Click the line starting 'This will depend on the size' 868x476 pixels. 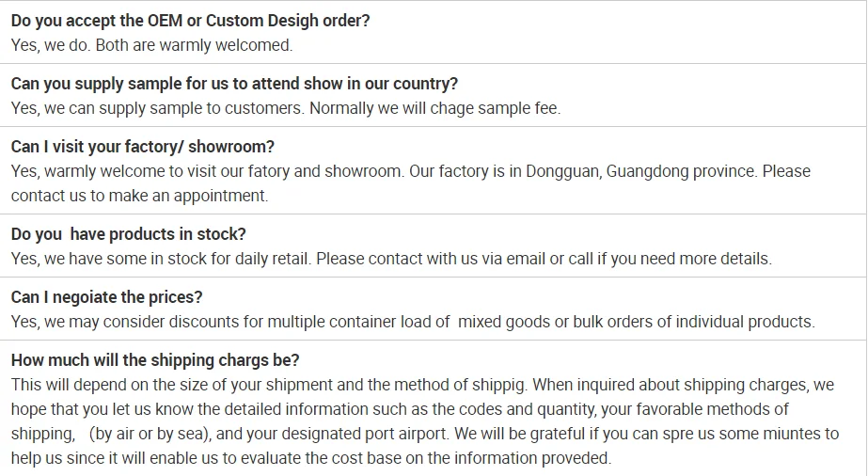[282, 385]
